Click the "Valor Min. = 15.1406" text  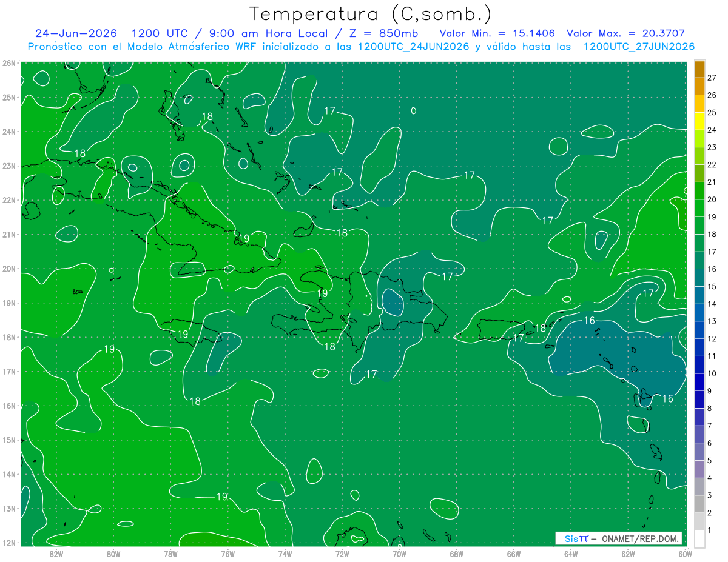tap(497, 33)
